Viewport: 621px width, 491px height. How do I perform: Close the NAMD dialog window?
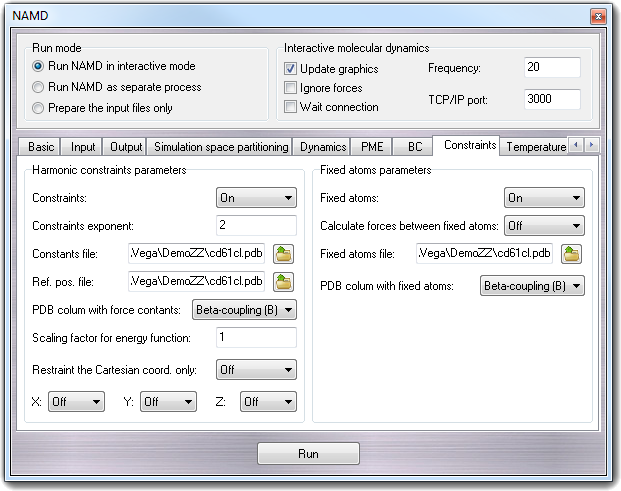click(596, 16)
